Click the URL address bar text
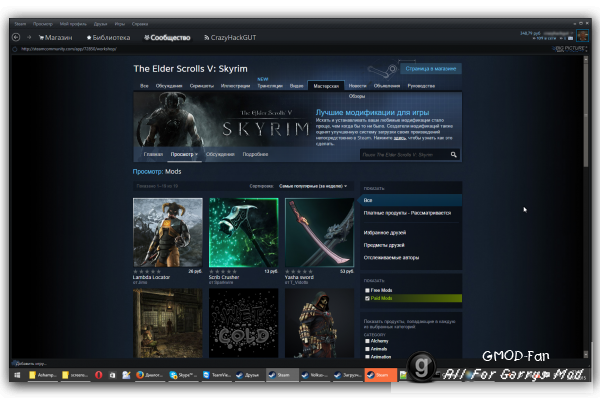Viewport: 600px width, 400px height. point(69,49)
